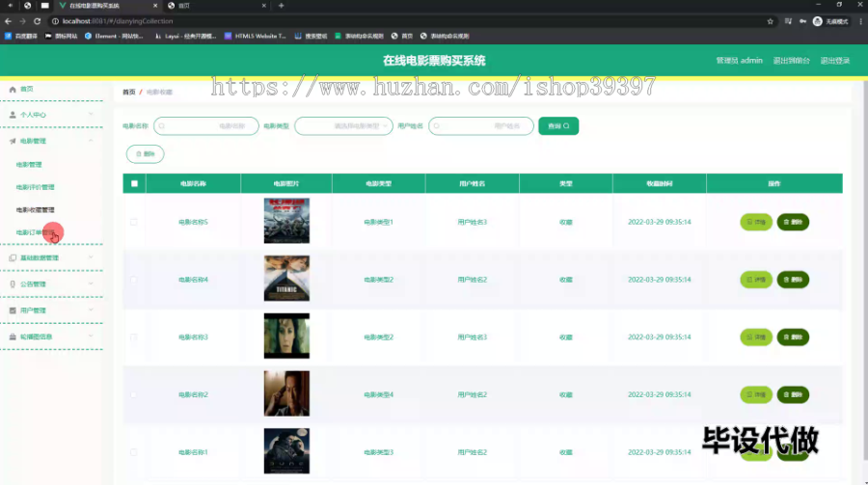
Task: Click the 个人中心 person icon
Action: click(13, 115)
